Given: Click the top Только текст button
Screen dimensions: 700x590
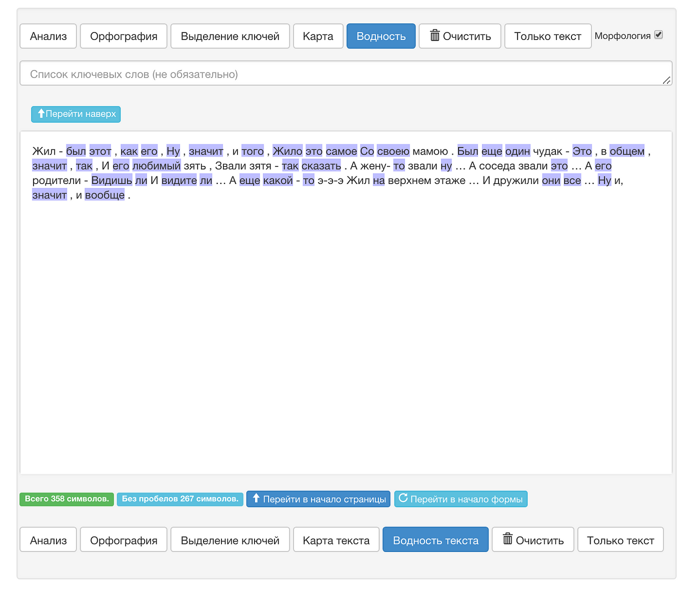Looking at the screenshot, I should (548, 36).
